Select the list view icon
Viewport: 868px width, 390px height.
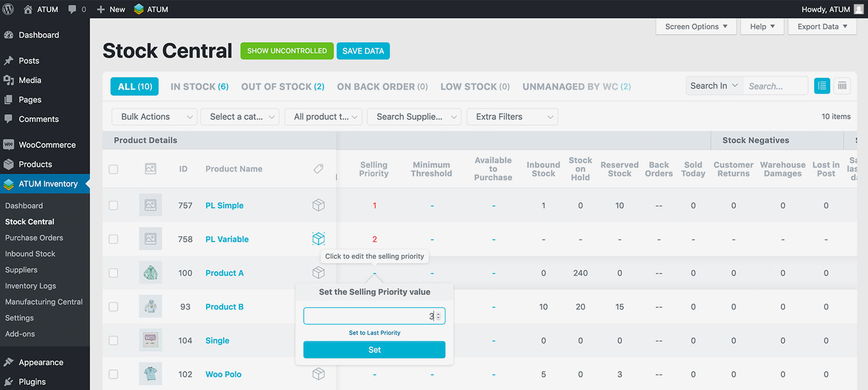[822, 86]
